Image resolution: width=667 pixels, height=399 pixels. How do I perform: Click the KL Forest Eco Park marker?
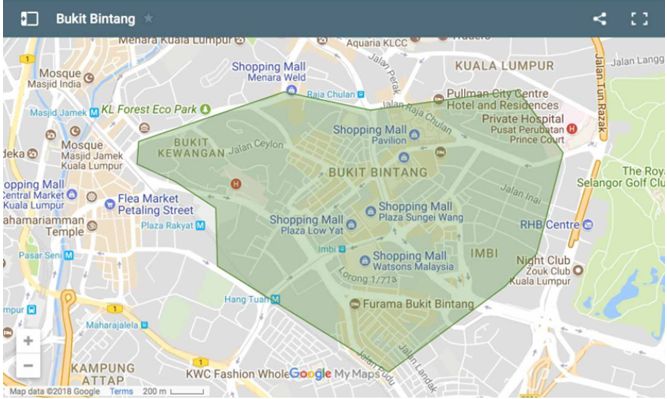(x=205, y=109)
